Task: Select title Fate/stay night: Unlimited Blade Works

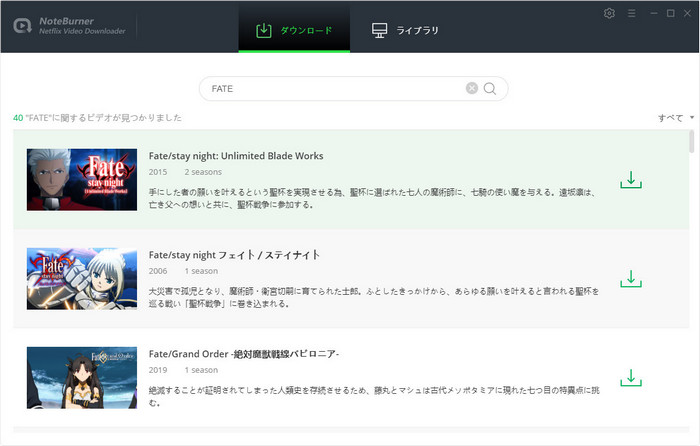Action: tap(236, 156)
